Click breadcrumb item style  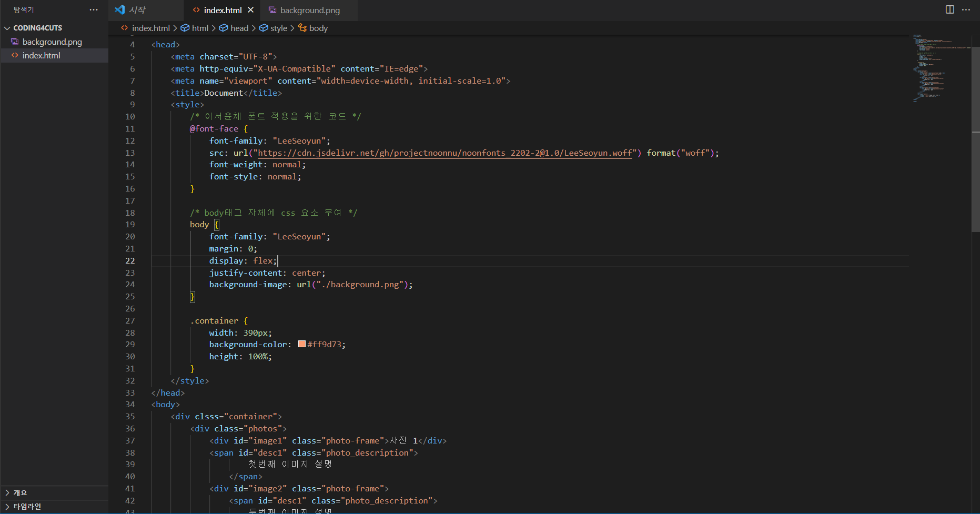pyautogui.click(x=279, y=28)
